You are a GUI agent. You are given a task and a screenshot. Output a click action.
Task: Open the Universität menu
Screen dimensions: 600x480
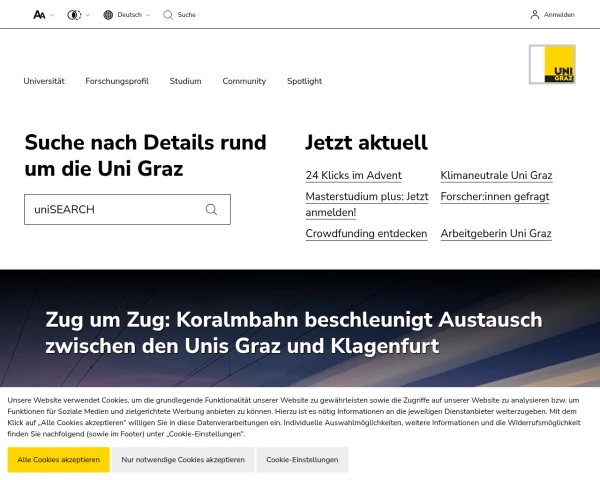44,81
